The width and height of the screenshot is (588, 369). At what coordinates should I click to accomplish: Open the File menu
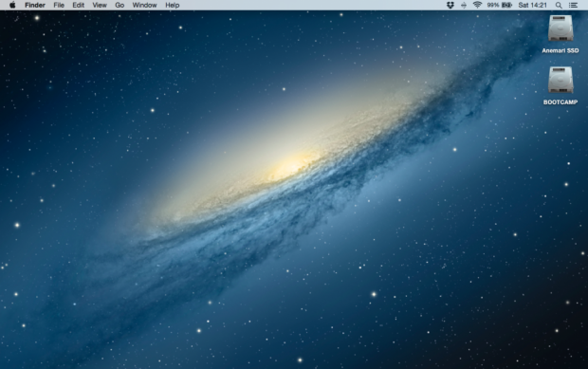59,6
